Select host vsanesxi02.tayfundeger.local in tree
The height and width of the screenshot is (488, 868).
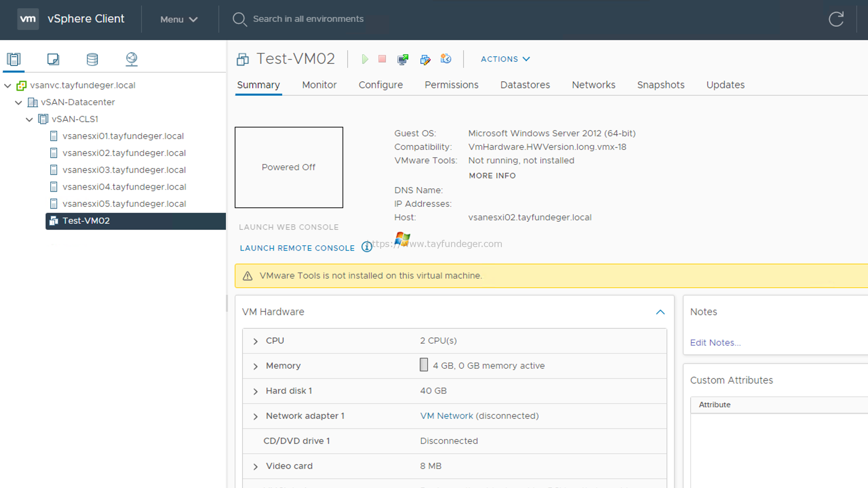point(124,153)
